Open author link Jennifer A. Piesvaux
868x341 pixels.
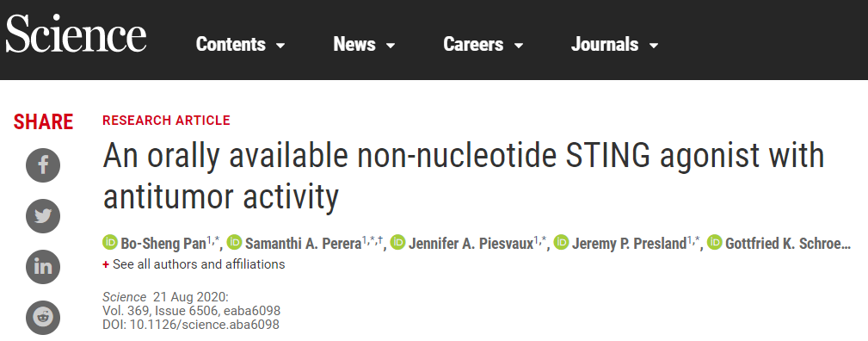coord(471,244)
